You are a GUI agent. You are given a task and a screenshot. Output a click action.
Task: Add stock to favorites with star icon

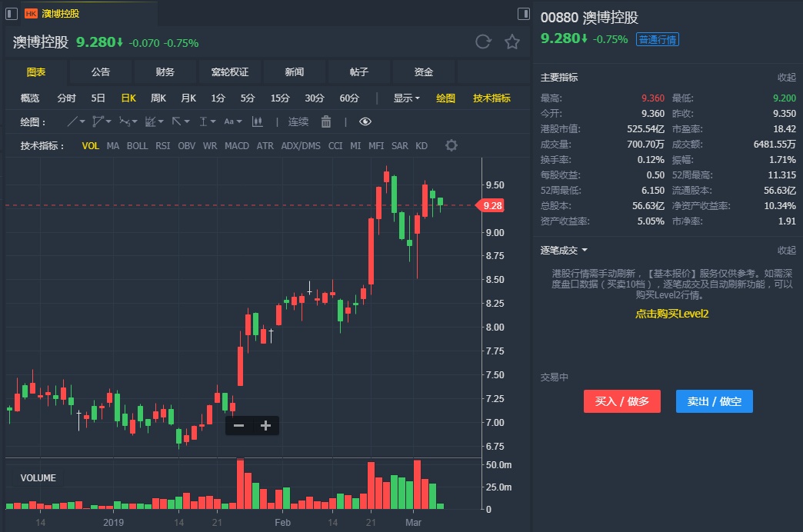pos(512,42)
